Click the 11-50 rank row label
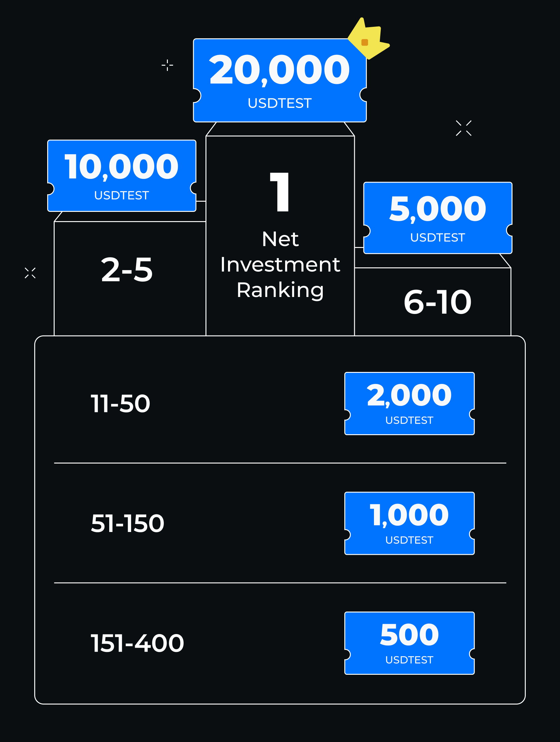Image resolution: width=560 pixels, height=742 pixels. click(x=120, y=404)
